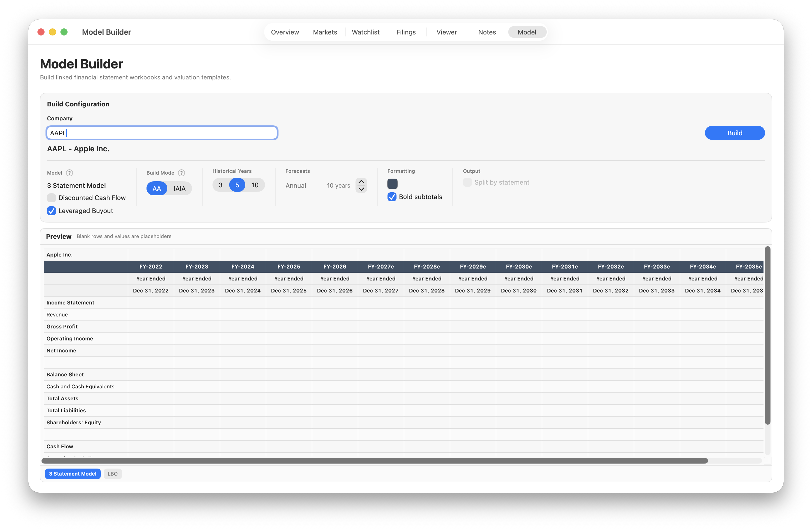Uncheck the Leveraged Buyout checkbox

(51, 211)
